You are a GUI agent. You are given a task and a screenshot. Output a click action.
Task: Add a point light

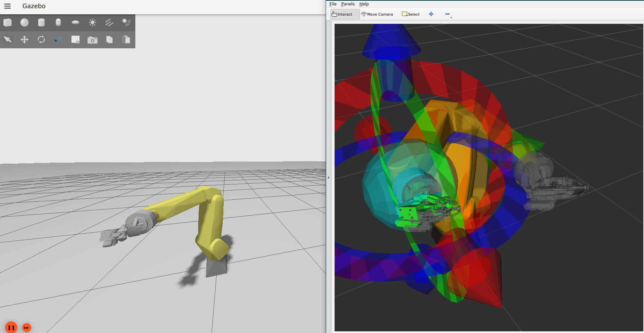(x=92, y=22)
